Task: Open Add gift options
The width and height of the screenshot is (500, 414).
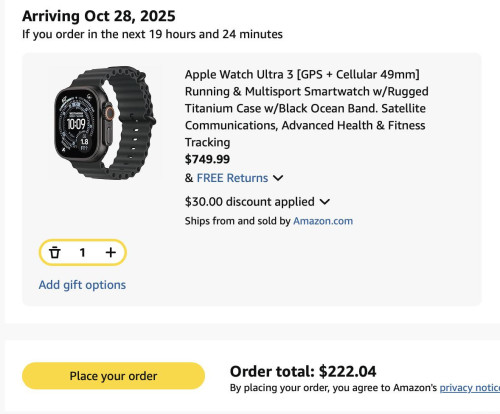Action: click(x=82, y=285)
